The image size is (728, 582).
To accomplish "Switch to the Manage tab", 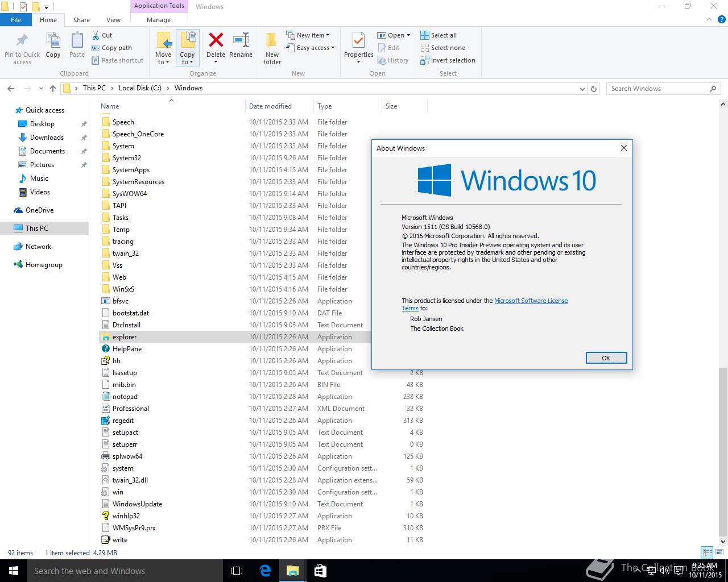I will (159, 20).
